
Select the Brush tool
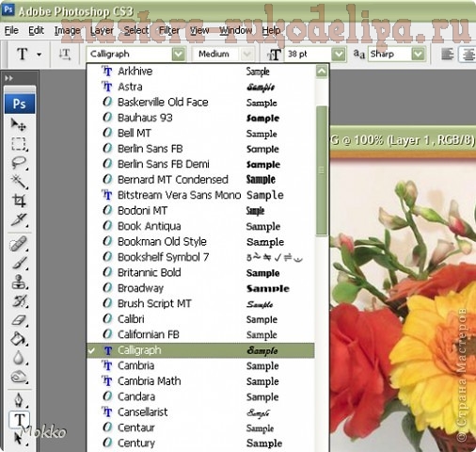[x=19, y=263]
